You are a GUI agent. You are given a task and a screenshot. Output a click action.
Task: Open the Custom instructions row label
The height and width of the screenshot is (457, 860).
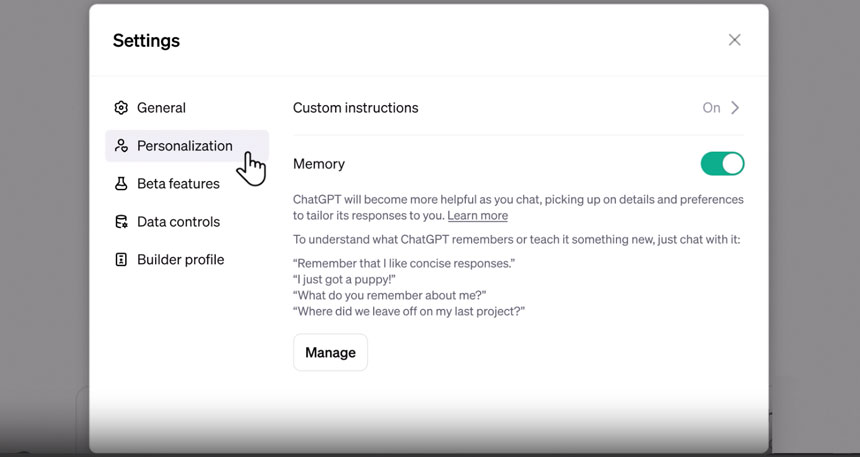pos(355,108)
